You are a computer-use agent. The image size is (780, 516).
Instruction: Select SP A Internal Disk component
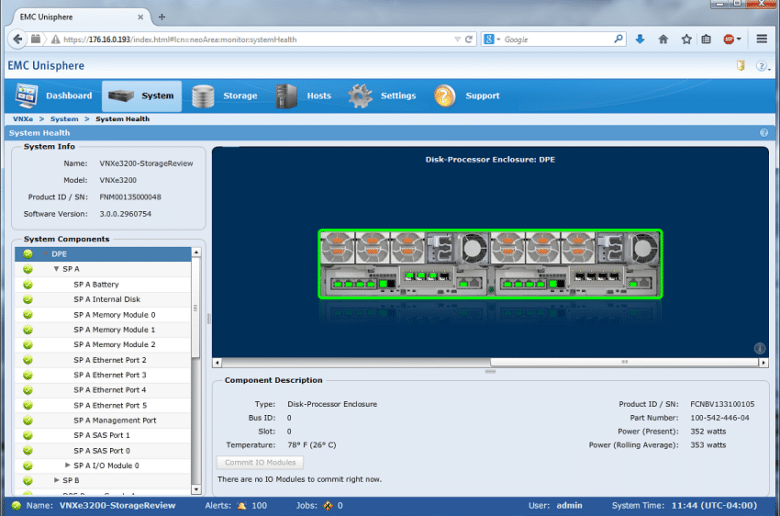[x=103, y=299]
